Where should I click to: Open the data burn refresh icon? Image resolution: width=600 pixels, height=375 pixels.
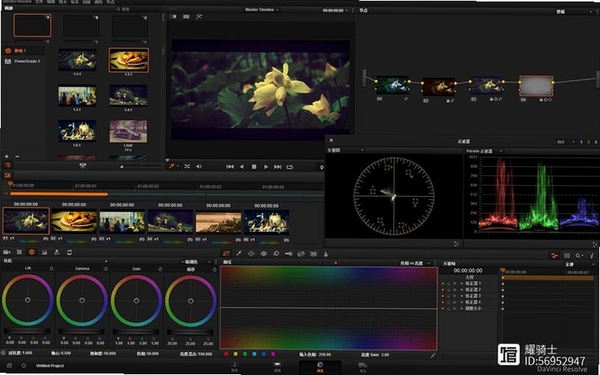tap(69, 252)
